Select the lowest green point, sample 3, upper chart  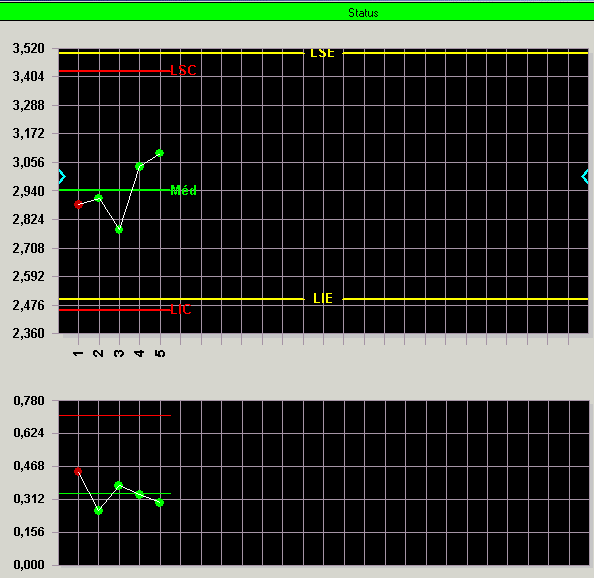click(x=119, y=230)
